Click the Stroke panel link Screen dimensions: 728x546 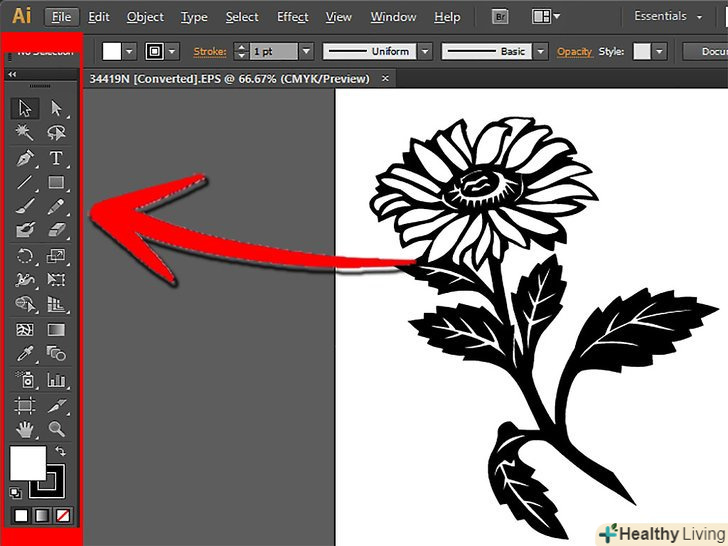click(x=210, y=51)
